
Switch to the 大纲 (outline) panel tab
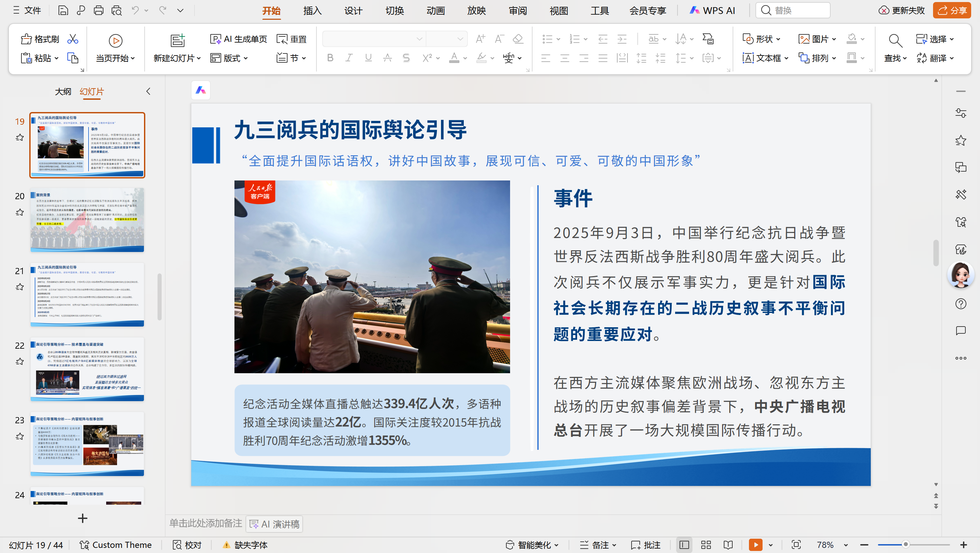click(63, 92)
